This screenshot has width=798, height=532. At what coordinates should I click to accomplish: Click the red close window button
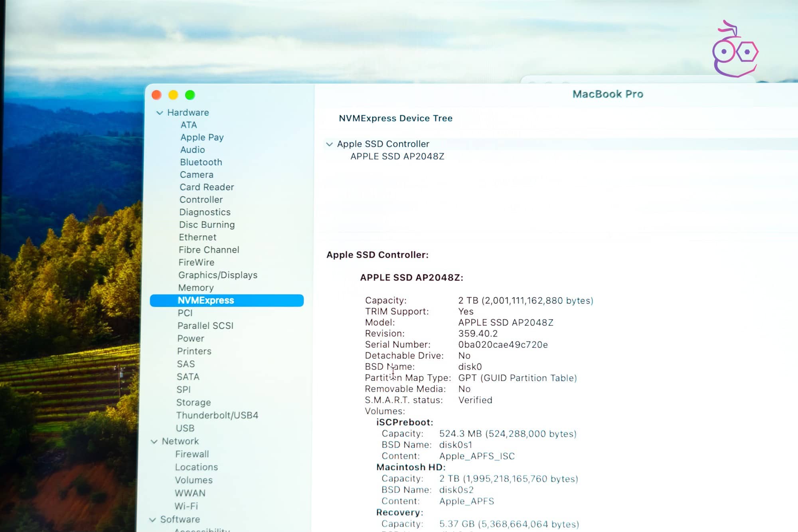pyautogui.click(x=156, y=95)
